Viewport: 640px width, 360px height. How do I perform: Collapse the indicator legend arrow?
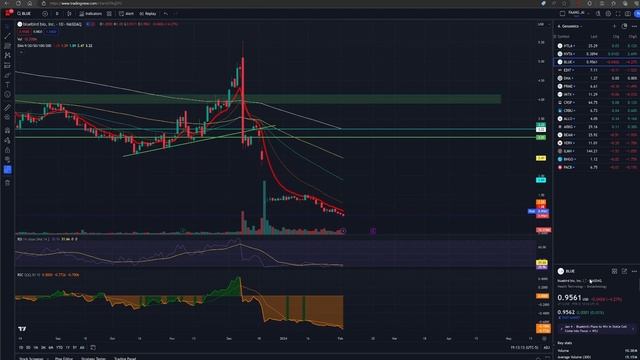[x=20, y=51]
